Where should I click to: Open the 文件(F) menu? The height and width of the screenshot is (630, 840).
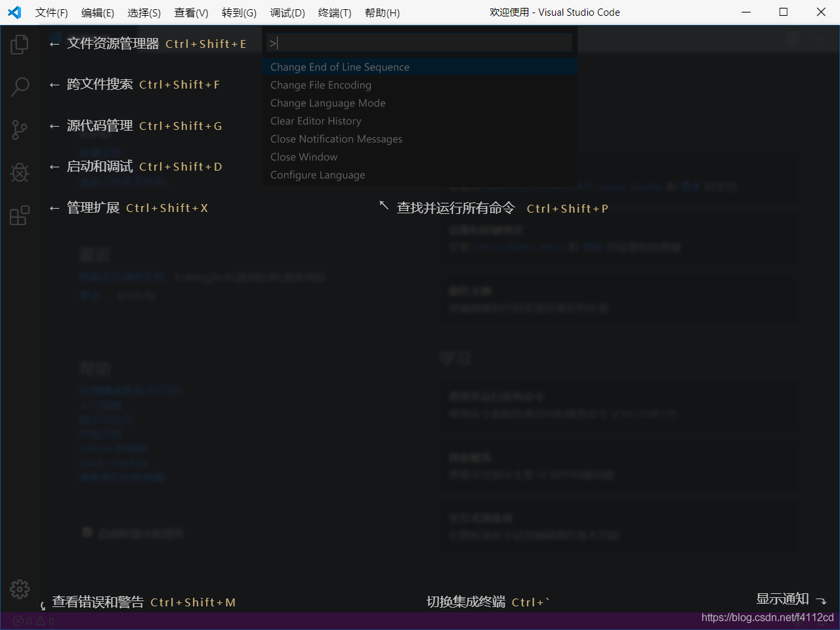tap(52, 12)
